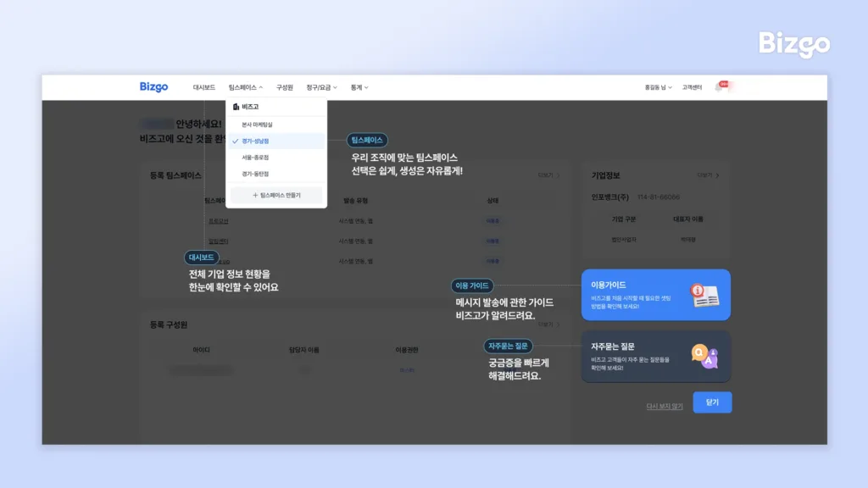Click the 팀스페이스 만들기 button
The width and height of the screenshot is (868, 488).
pos(276,196)
